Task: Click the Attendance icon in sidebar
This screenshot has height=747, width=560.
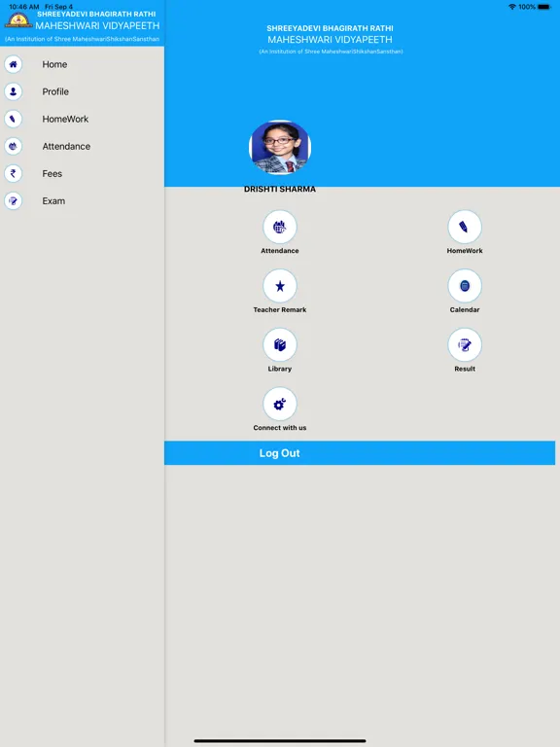Action: [14, 146]
